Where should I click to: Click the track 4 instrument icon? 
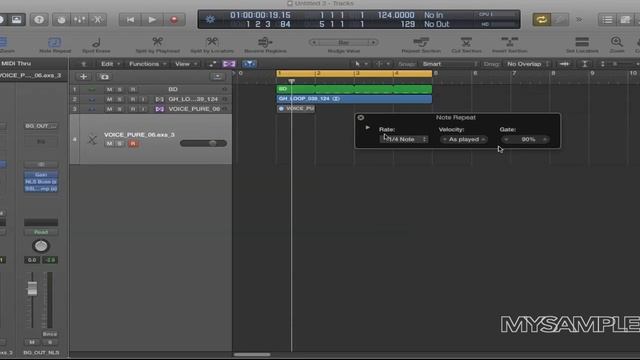coord(92,140)
